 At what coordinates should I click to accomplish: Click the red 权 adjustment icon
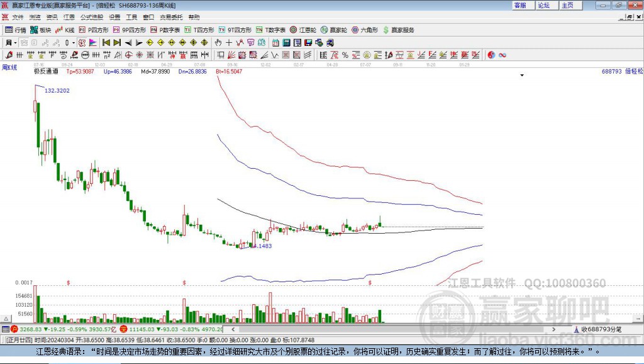(82, 42)
